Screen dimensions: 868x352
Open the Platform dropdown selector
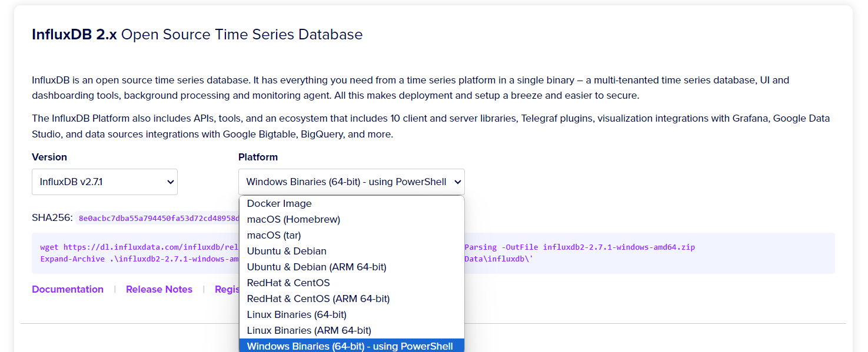(351, 182)
